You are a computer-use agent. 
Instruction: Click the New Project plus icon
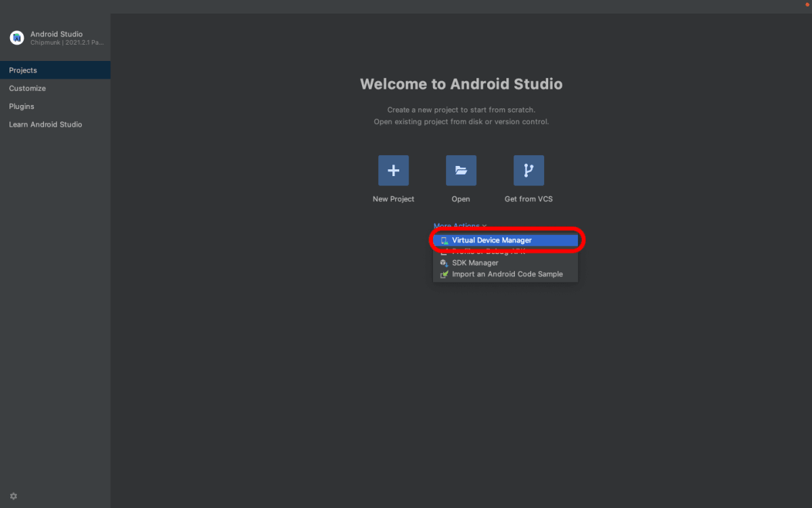[x=393, y=171]
